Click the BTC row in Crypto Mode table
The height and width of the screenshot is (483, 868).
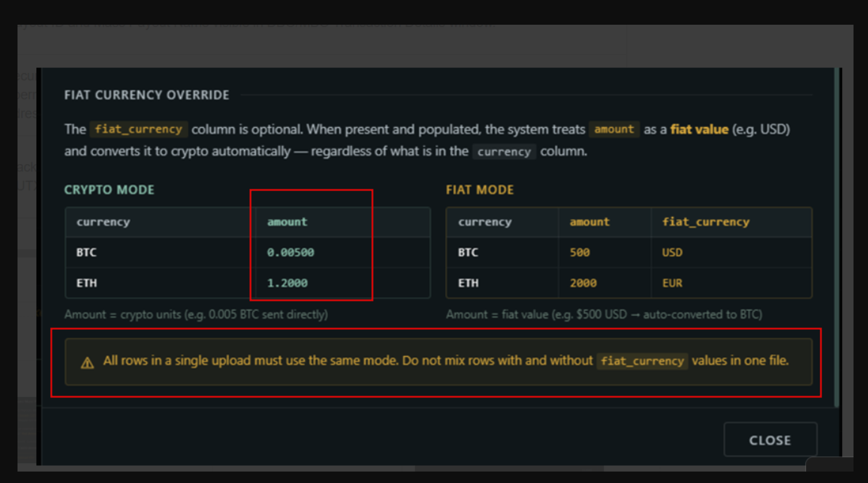click(247, 253)
